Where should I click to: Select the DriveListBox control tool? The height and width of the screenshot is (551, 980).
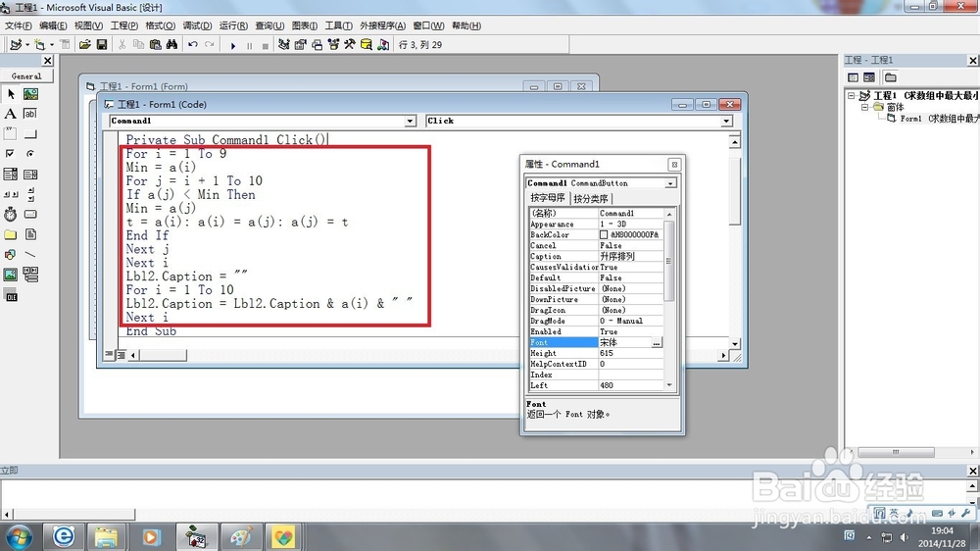click(30, 214)
